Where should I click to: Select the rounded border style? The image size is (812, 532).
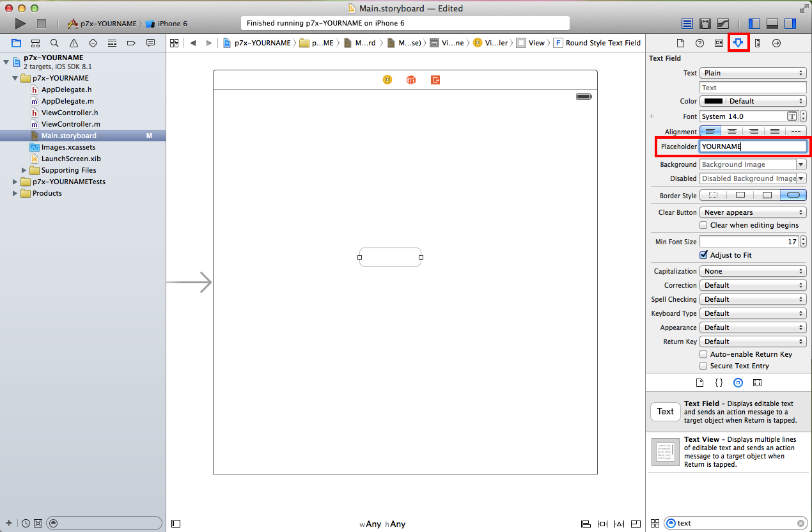pyautogui.click(x=793, y=195)
